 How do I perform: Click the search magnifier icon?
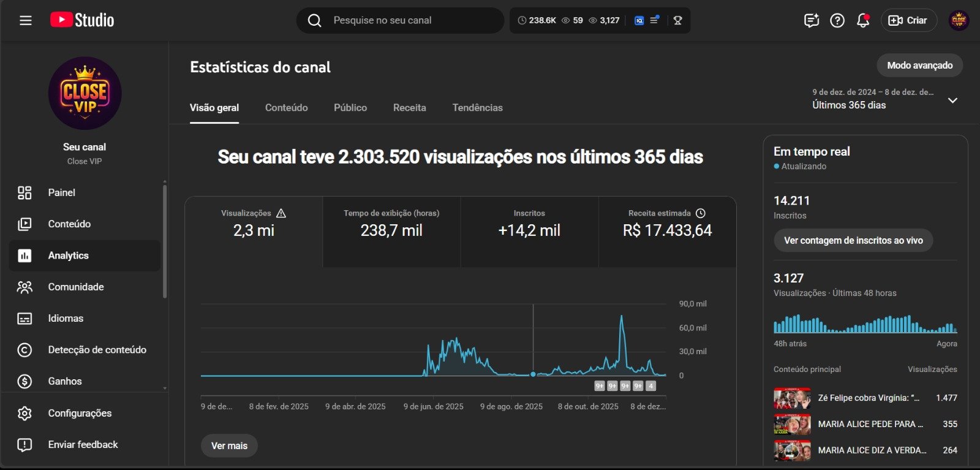[315, 21]
